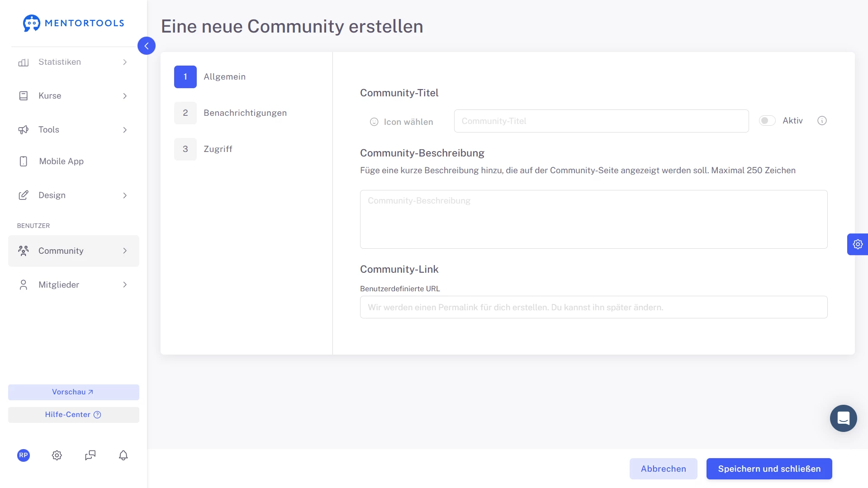
Task: Open the Hilfe-Center link
Action: 73,415
